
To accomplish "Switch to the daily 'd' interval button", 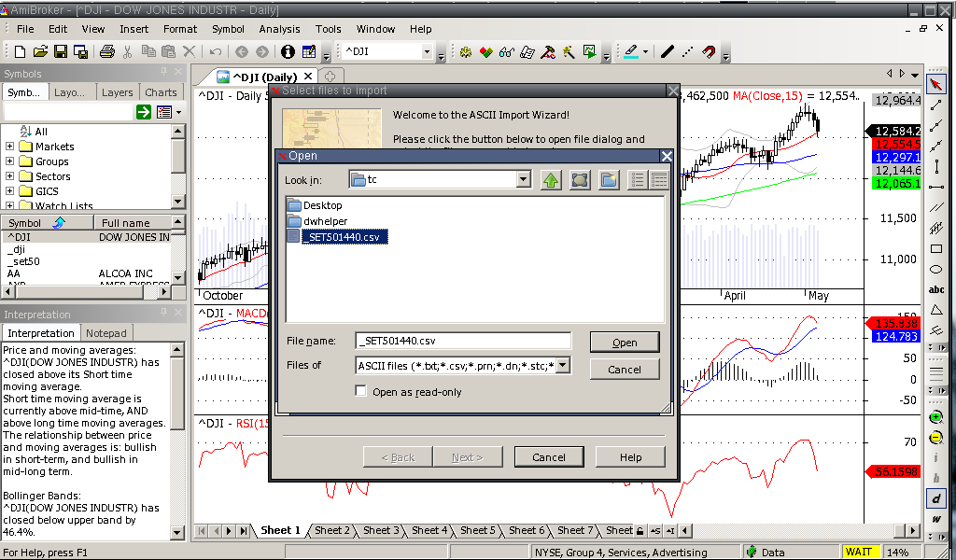I will (935, 498).
